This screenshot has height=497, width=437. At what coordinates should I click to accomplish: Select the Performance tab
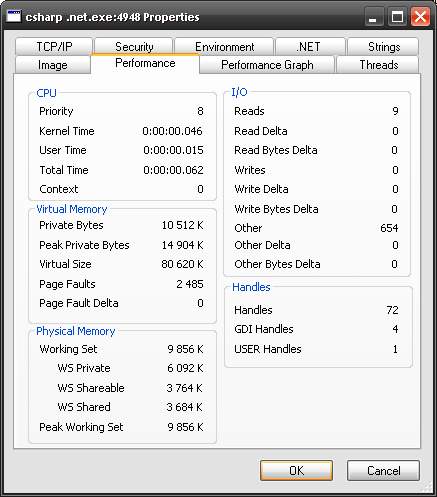145,63
